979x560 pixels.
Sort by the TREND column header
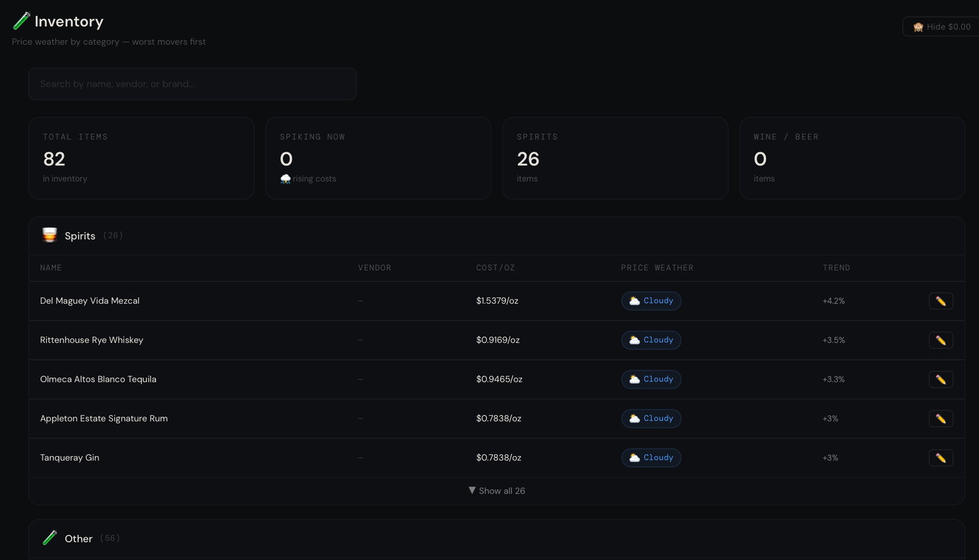[x=836, y=268]
